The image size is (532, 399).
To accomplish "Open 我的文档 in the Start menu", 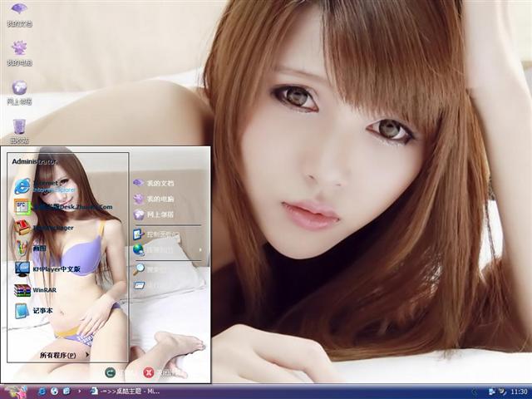I will click(154, 183).
